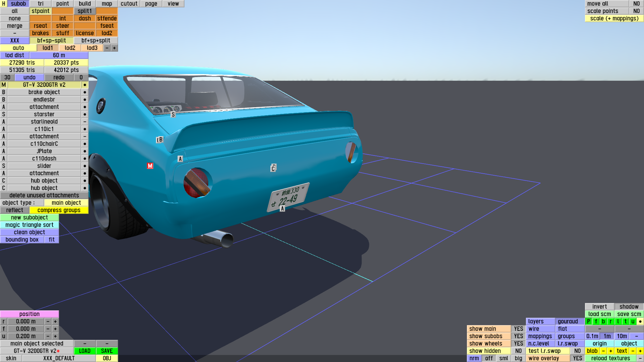Click the S marker near rear window
Image resolution: width=644 pixels, height=362 pixels.
(173, 115)
